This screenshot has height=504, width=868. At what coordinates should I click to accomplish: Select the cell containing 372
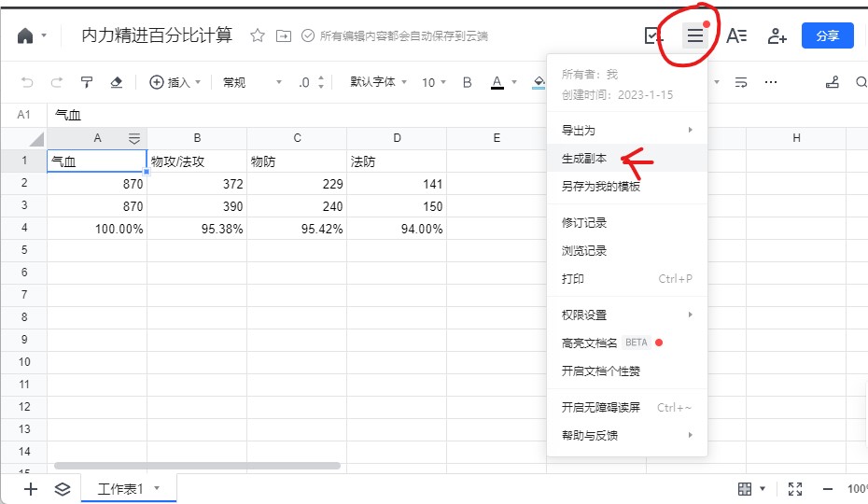coord(197,184)
